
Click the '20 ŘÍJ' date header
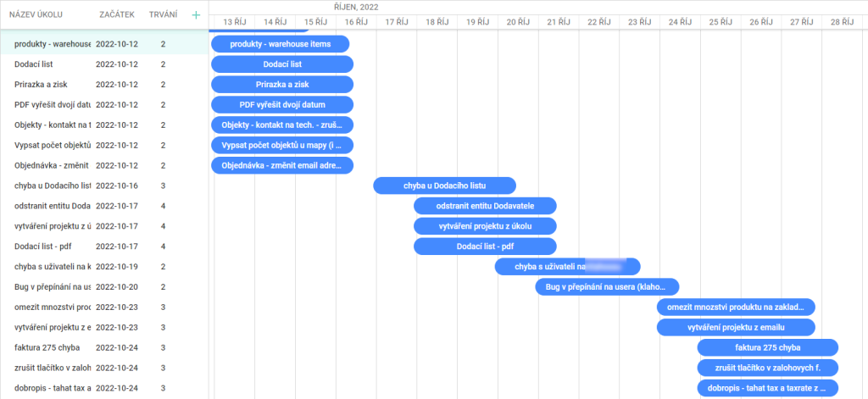pos(518,22)
